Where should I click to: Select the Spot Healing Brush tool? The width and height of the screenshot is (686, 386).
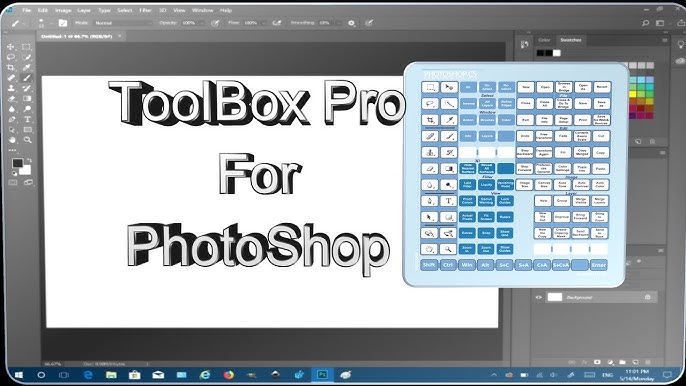click(x=11, y=78)
